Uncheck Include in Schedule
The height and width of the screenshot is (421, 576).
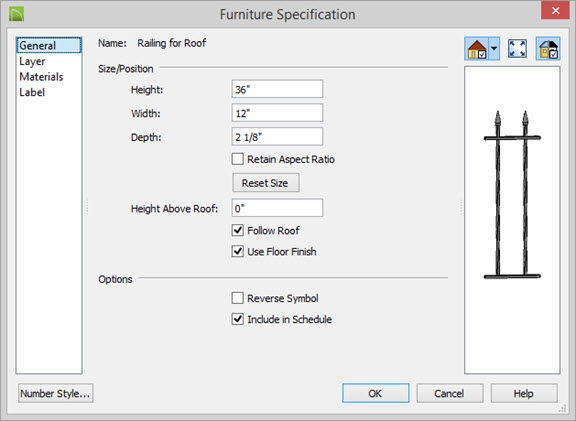point(238,319)
